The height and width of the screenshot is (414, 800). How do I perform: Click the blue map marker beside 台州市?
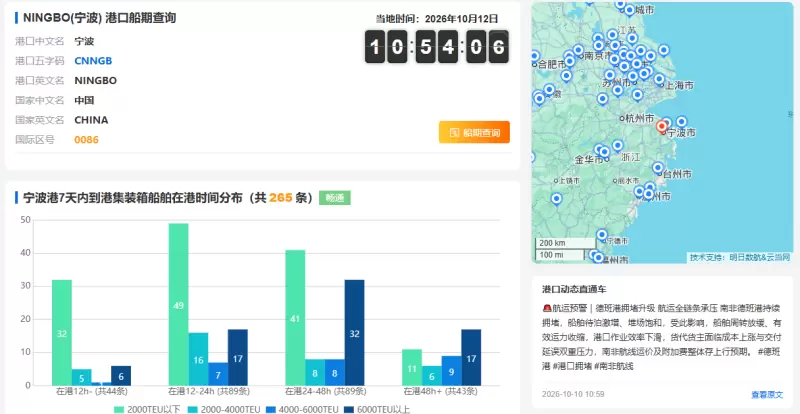click(658, 168)
